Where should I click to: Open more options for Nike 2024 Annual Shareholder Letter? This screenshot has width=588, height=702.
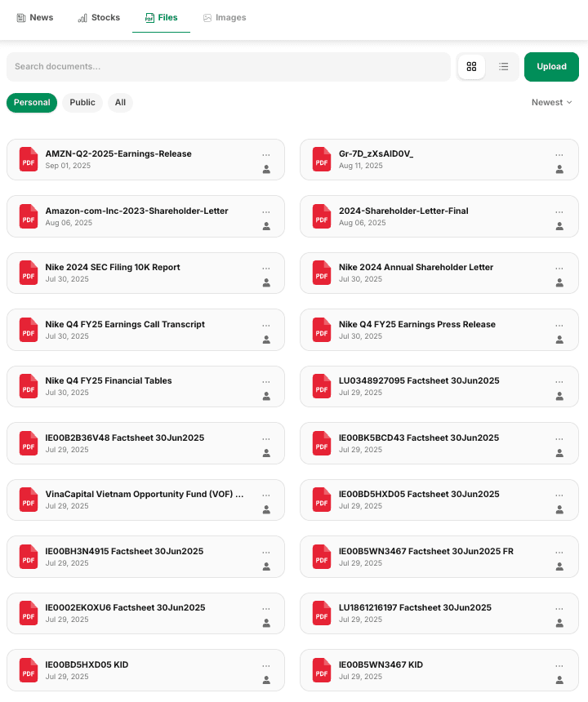pyautogui.click(x=559, y=269)
